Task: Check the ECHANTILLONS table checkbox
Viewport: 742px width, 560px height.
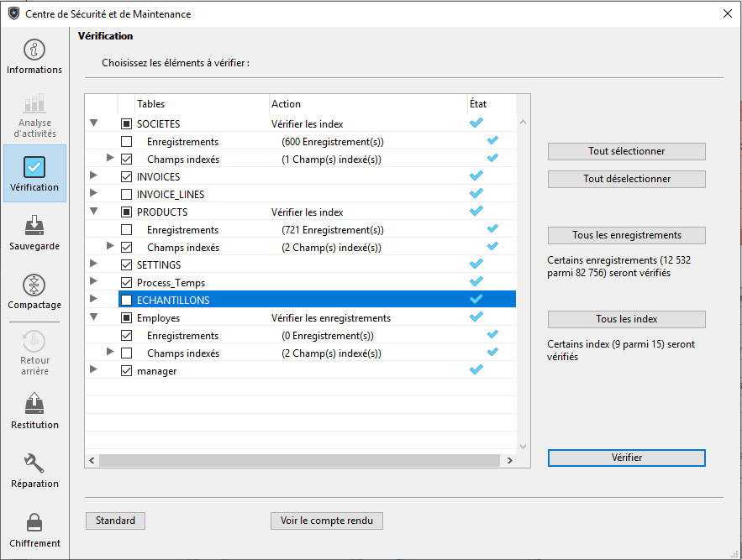Action: (126, 301)
